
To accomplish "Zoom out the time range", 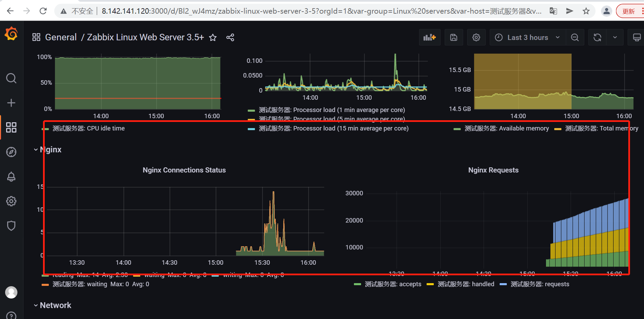I will coord(575,37).
